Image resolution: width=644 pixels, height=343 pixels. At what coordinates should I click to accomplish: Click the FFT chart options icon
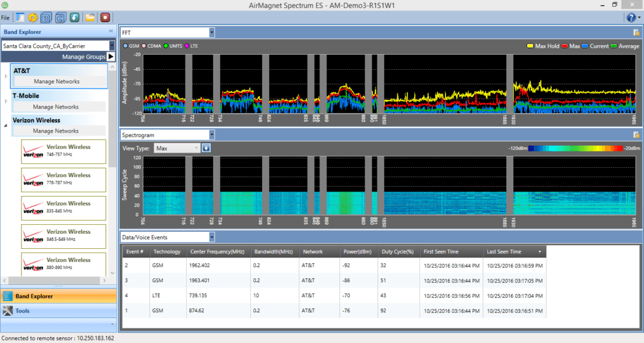[x=636, y=33]
